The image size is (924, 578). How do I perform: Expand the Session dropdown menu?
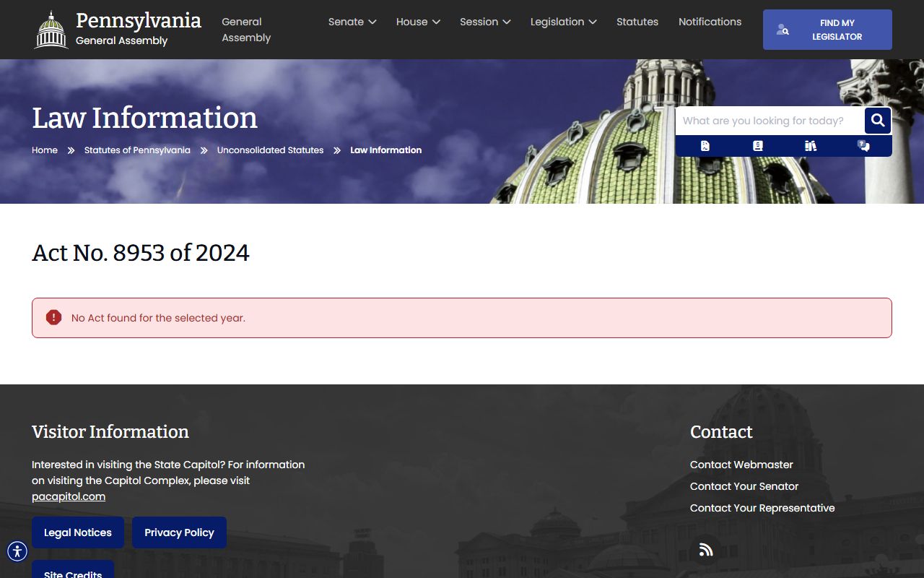pos(485,22)
